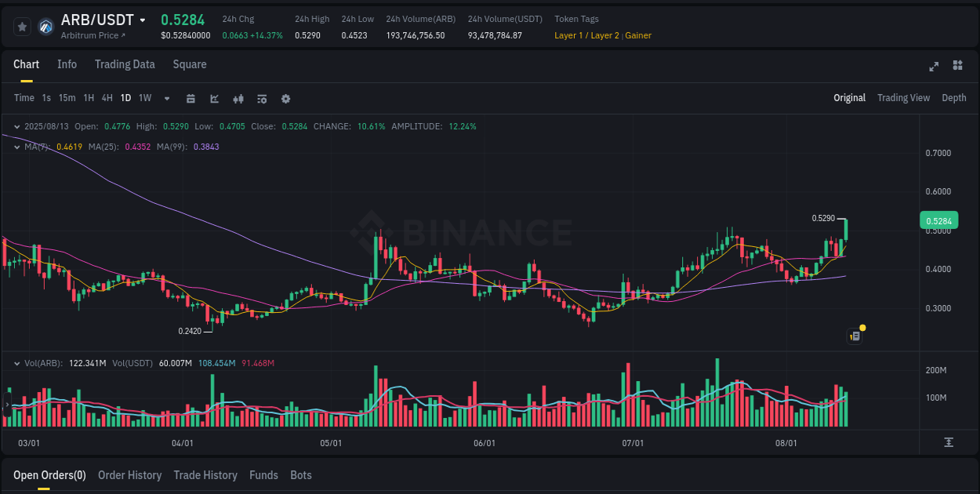The width and height of the screenshot is (980, 494).
Task: Switch to the Trading View chart mode
Action: click(903, 97)
